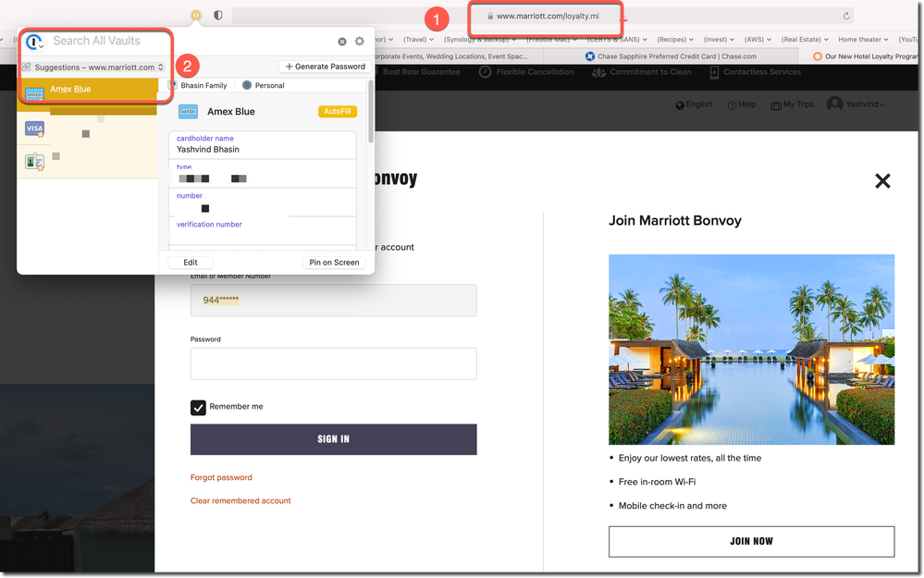Click the Generate Password button

point(325,67)
